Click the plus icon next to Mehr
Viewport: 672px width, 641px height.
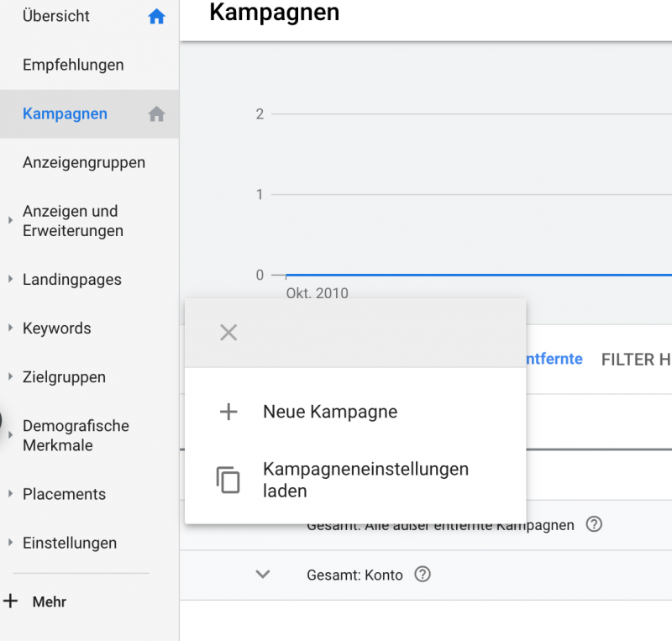pyautogui.click(x=10, y=602)
